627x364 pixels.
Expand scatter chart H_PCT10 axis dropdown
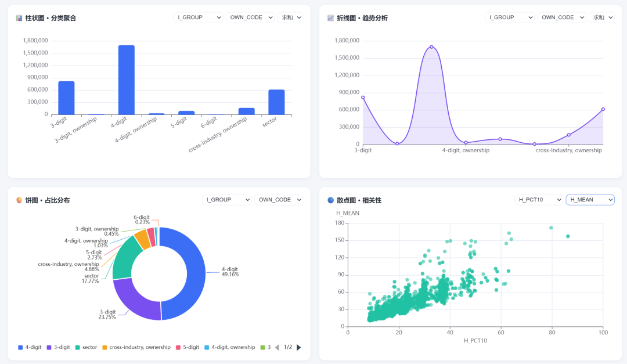click(x=539, y=200)
